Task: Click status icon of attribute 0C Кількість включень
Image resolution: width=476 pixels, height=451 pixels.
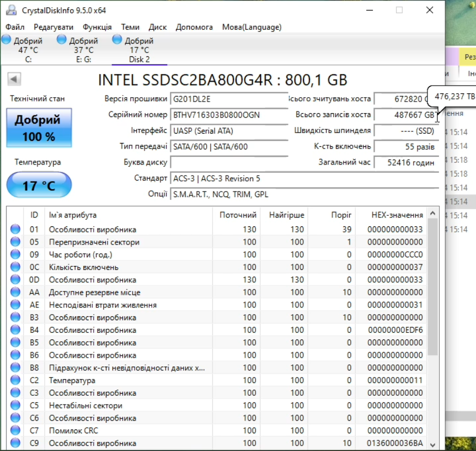Action: 15,267
